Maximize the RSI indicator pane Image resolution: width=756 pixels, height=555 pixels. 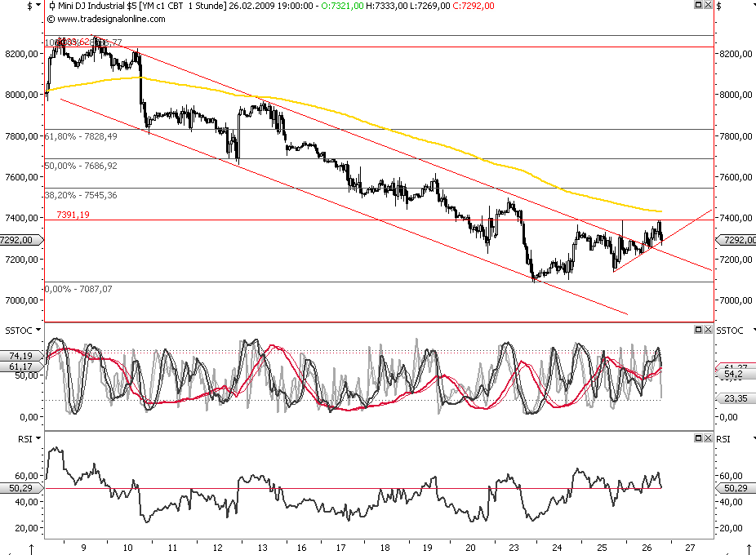tap(698, 437)
